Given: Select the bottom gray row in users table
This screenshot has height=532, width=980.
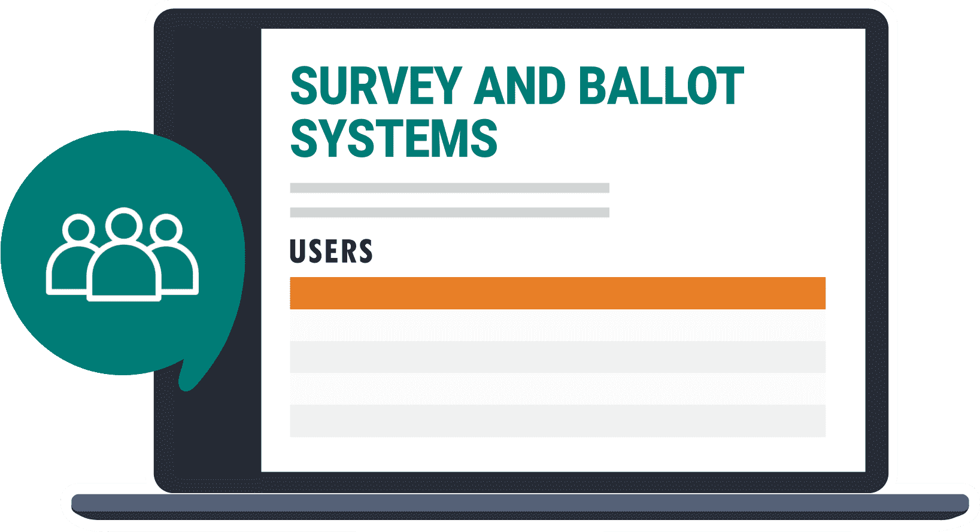Looking at the screenshot, I should click(x=557, y=421).
